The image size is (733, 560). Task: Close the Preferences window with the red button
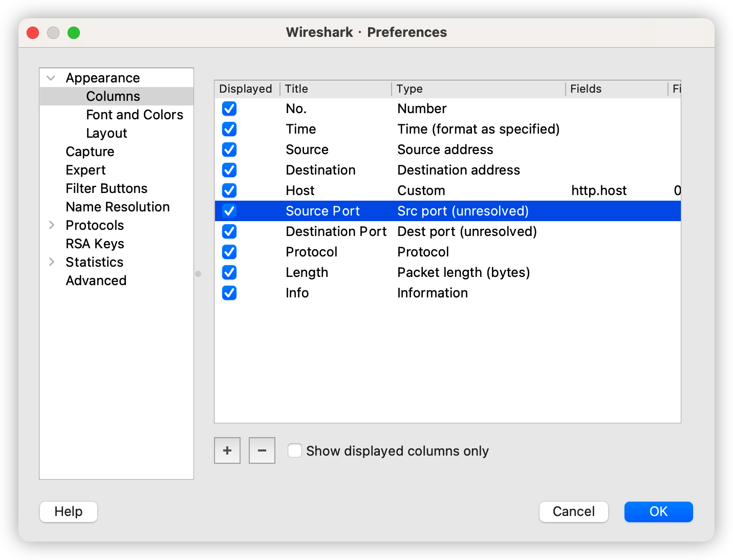pos(33,33)
